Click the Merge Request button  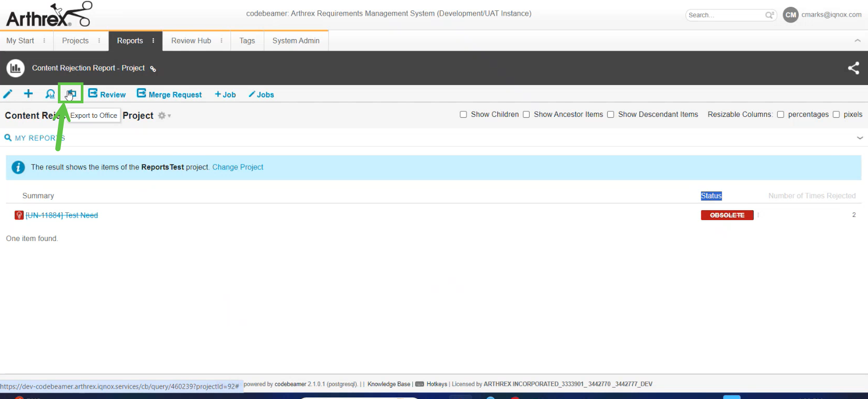169,94
